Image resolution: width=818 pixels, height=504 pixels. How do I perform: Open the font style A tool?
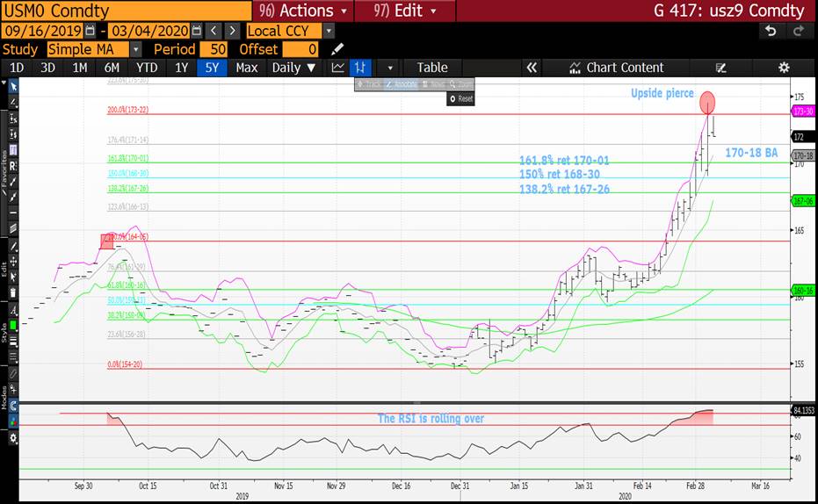click(x=13, y=311)
